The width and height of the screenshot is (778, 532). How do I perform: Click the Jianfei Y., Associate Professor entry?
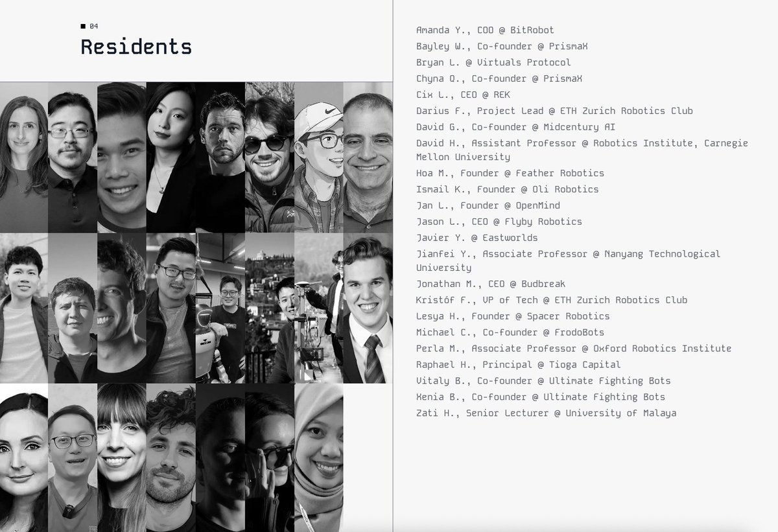[x=568, y=260]
